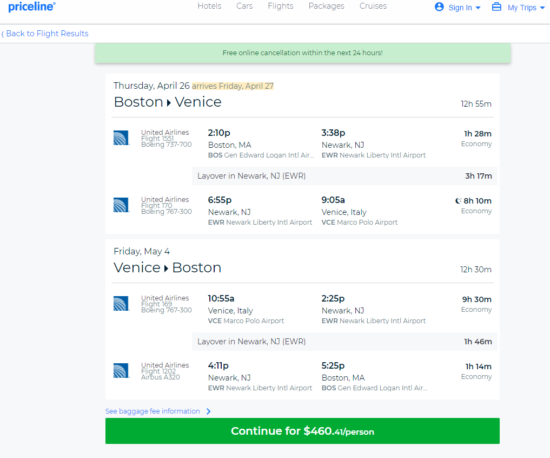Go to the Flights menu item
Image resolution: width=550 pixels, height=458 pixels.
tap(281, 6)
